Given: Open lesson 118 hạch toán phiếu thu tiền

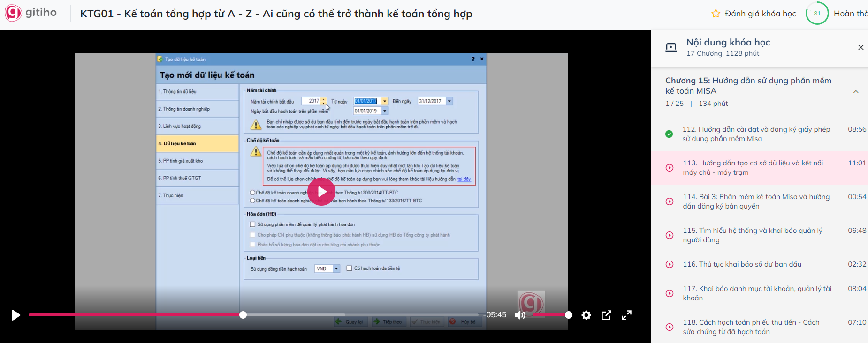Looking at the screenshot, I should pyautogui.click(x=751, y=327).
